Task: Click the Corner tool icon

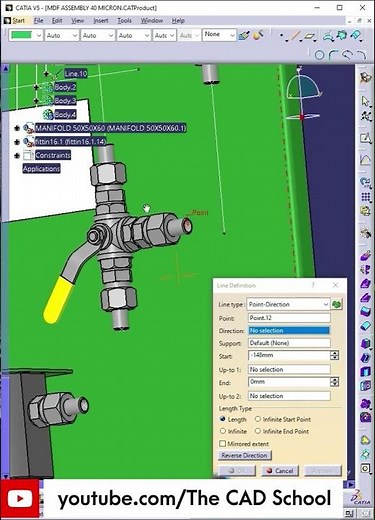Action: 333,55
